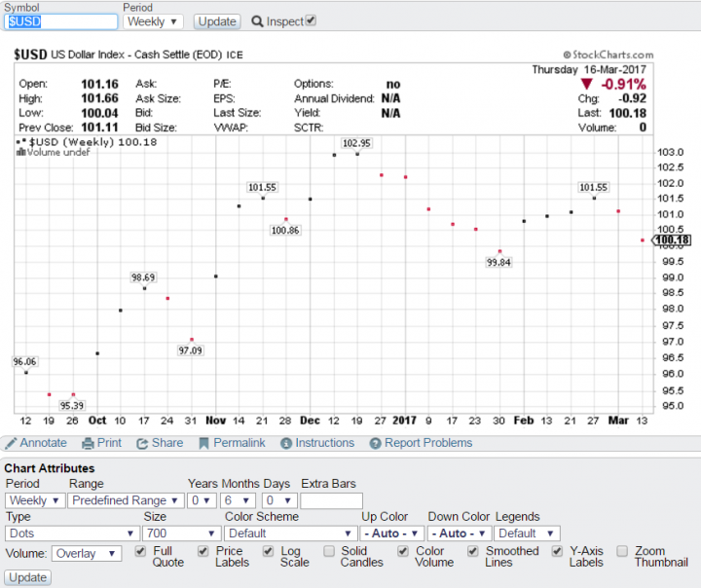
Task: Enable the Zoom Thumbnail checkbox
Action: pos(622,552)
